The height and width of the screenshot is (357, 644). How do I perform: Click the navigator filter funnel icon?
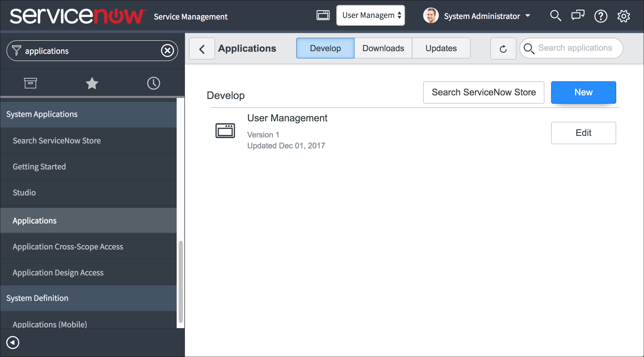point(16,50)
